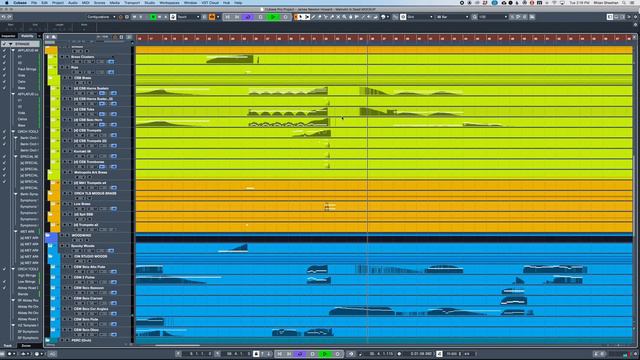The width and height of the screenshot is (640, 360).
Task: Open the Bar grid type dropdown
Action: 453,17
